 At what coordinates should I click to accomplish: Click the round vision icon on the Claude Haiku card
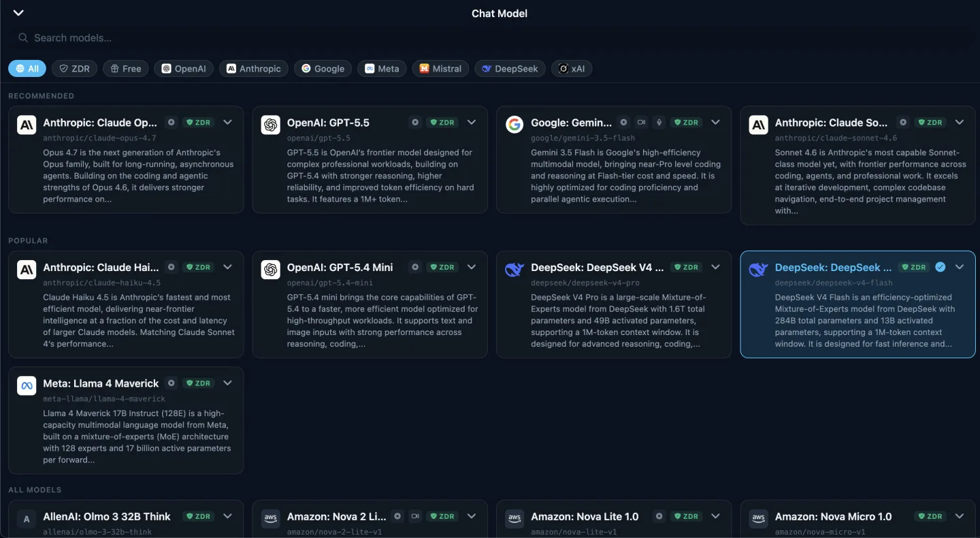pos(171,267)
